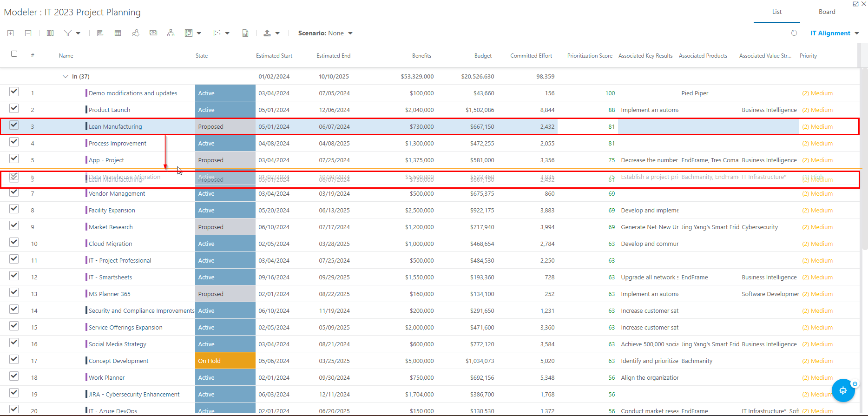868x416 pixels.
Task: Click the vertical scrollbar on the right
Action: click(x=865, y=158)
